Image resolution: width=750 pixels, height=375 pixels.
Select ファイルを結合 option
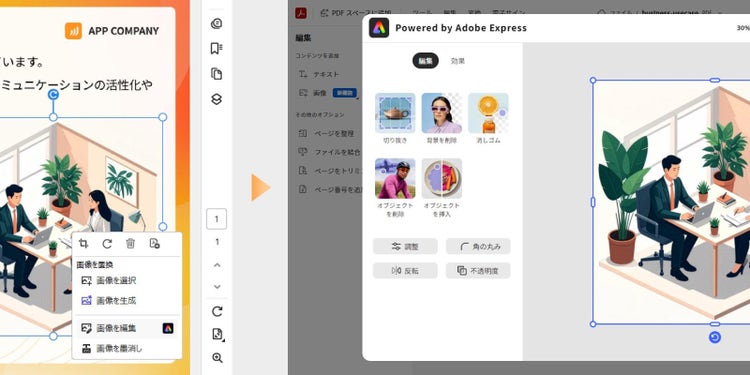point(330,152)
